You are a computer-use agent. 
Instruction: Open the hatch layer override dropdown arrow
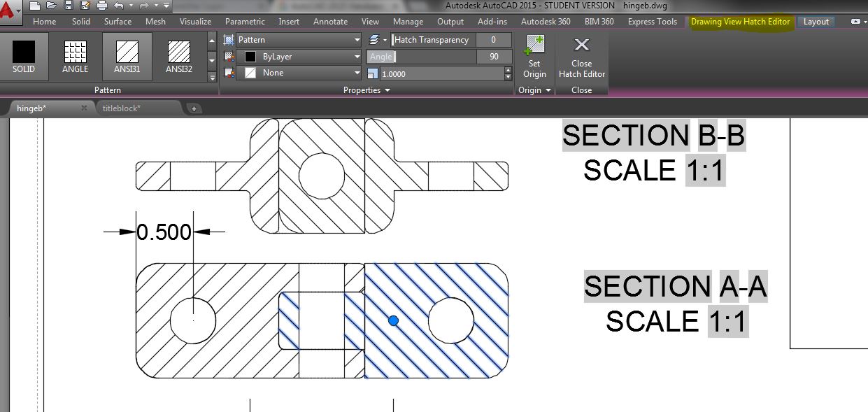tap(385, 40)
